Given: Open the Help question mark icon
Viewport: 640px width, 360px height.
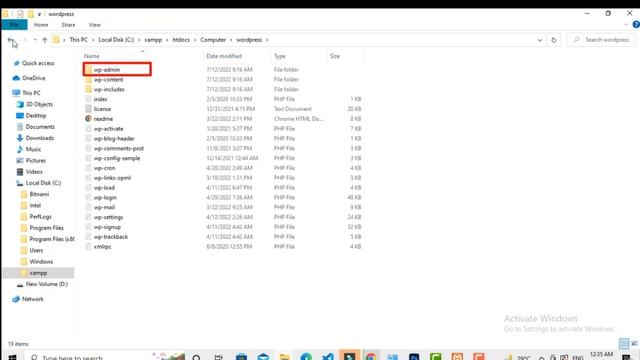Looking at the screenshot, I should (x=636, y=24).
